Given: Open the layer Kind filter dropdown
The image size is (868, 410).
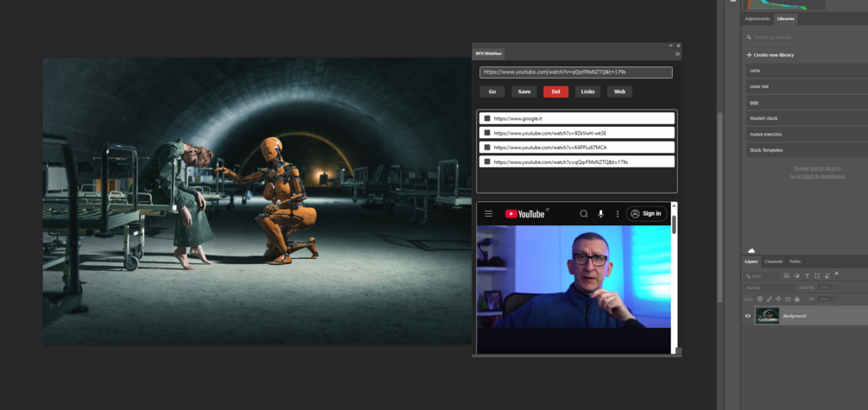Looking at the screenshot, I should coord(761,276).
